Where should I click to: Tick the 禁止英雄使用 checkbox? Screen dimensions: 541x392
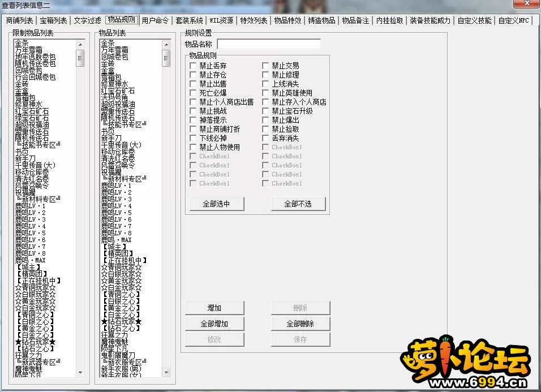click(x=265, y=93)
